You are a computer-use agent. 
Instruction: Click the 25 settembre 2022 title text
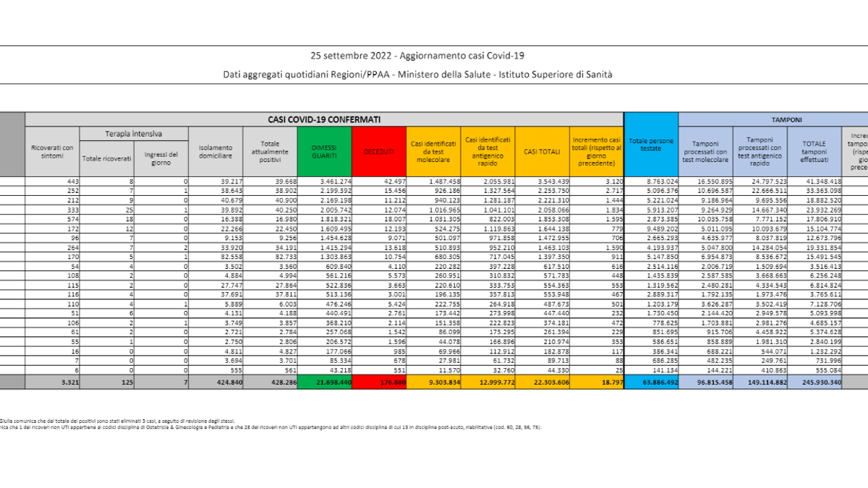(351, 55)
